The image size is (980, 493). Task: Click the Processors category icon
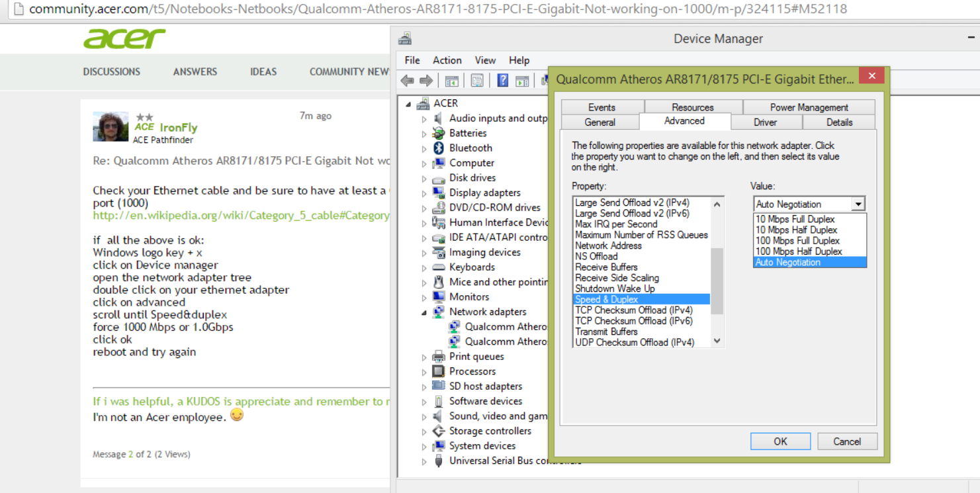[x=438, y=371]
